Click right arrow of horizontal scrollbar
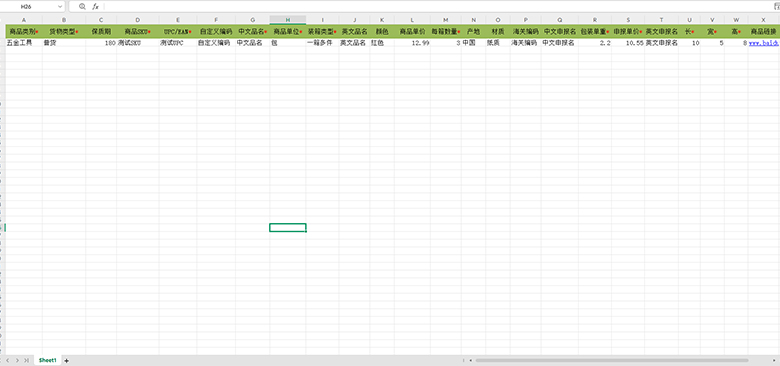780x366 pixels. [x=775, y=360]
